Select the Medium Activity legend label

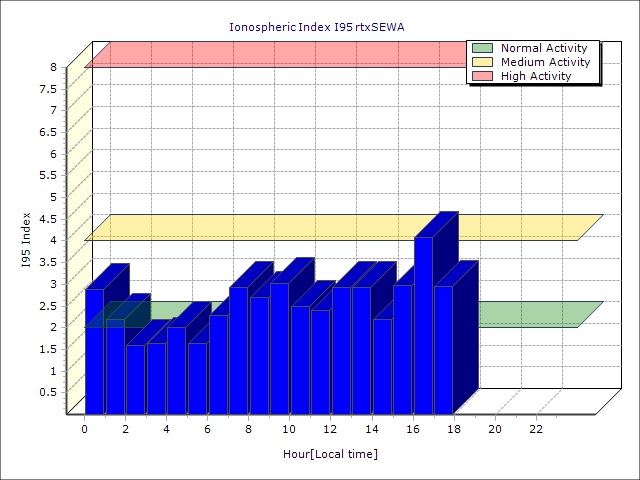coord(545,62)
